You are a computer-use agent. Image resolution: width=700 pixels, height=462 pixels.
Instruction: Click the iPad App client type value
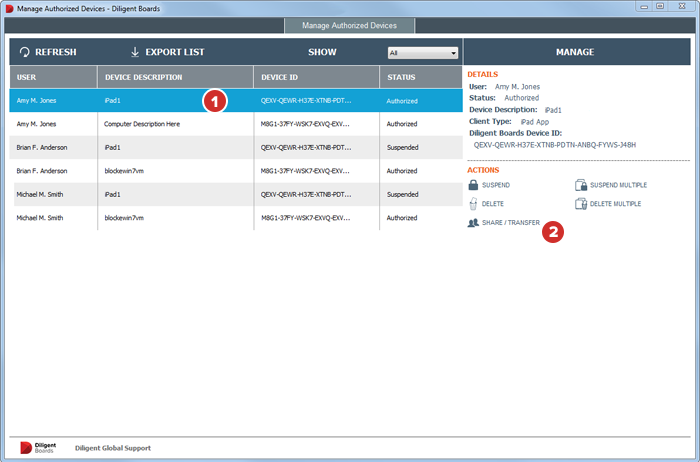tap(535, 121)
